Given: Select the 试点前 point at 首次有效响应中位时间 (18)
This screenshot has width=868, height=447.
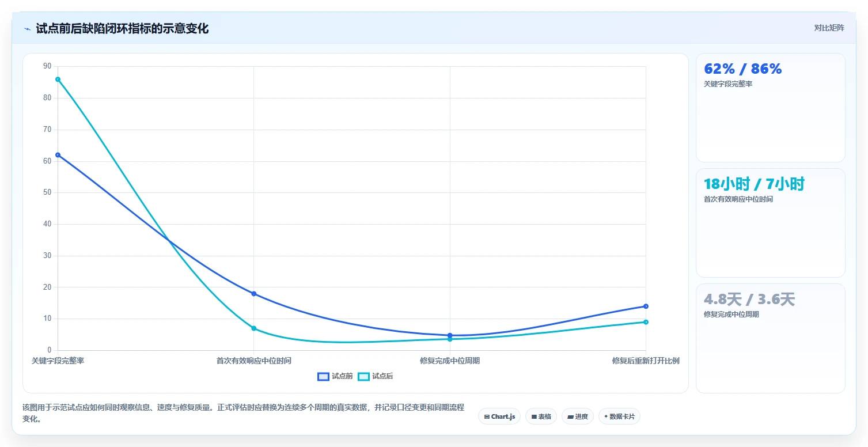Looking at the screenshot, I should 253,294.
